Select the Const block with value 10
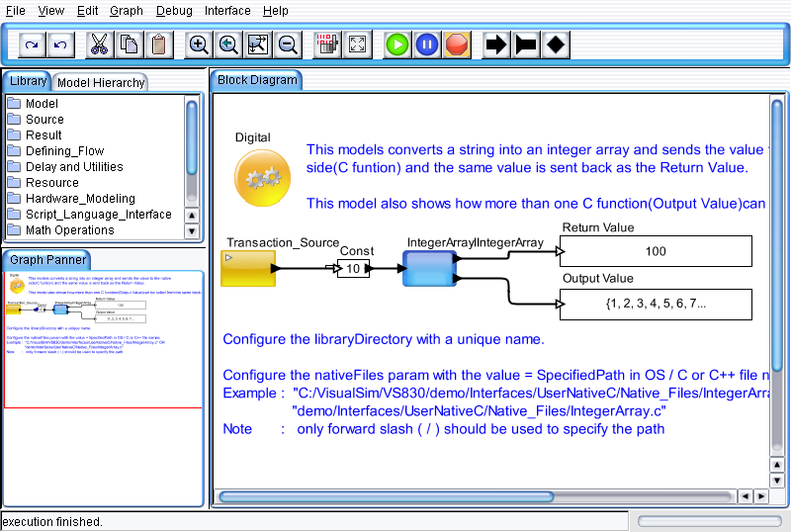 [353, 269]
